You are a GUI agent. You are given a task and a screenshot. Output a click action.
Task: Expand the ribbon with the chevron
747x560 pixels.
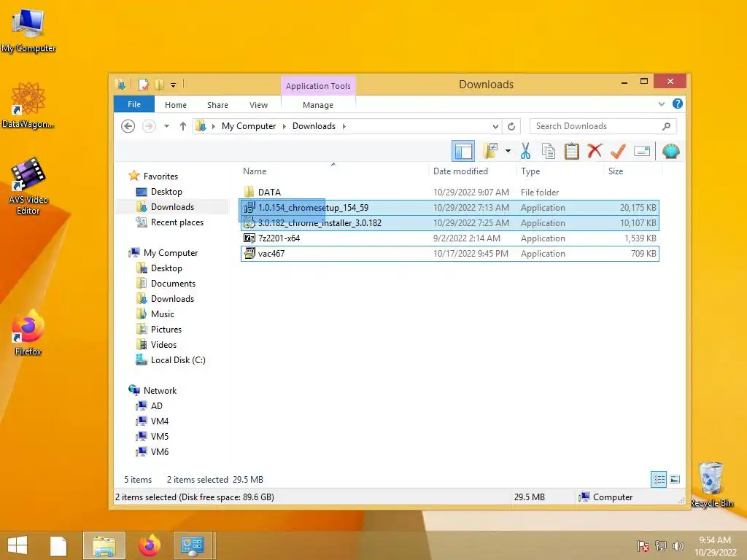661,104
